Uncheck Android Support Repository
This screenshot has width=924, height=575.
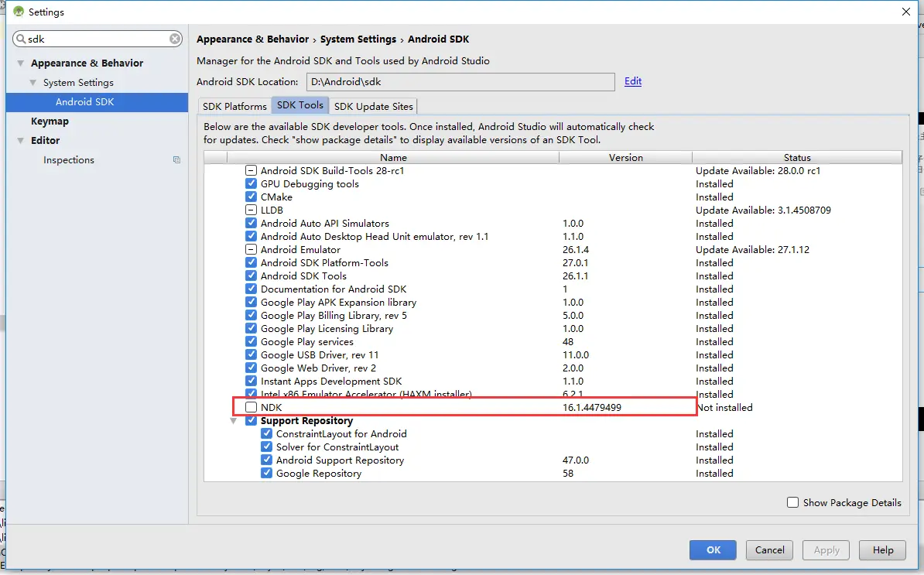266,460
